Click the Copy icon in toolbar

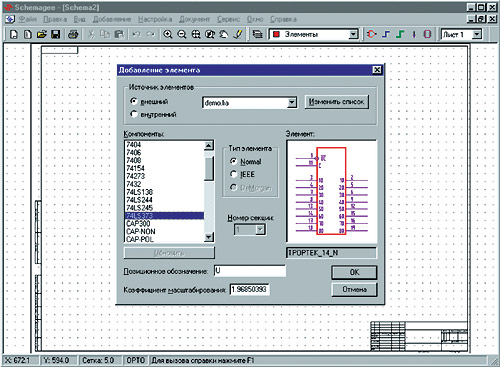[105, 34]
